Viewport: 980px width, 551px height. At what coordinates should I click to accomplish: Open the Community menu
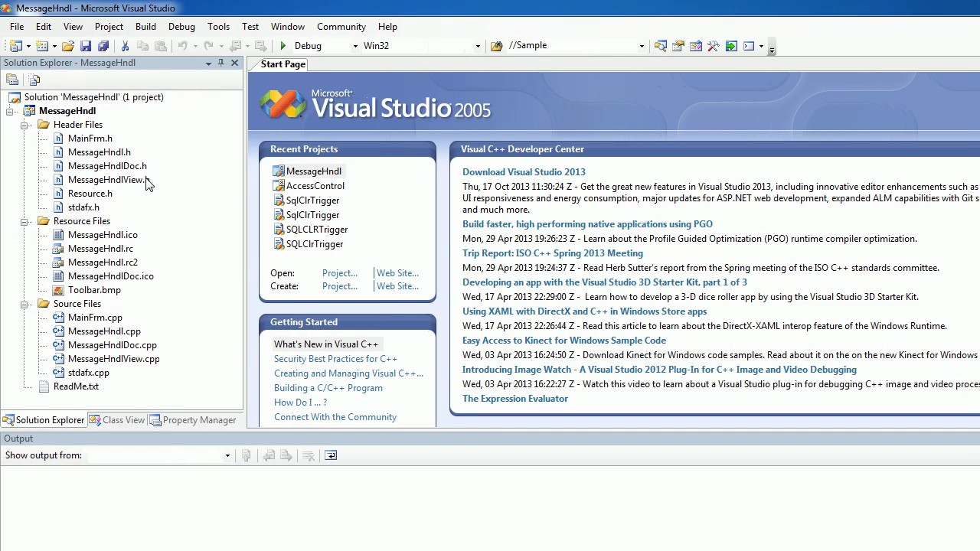point(341,26)
